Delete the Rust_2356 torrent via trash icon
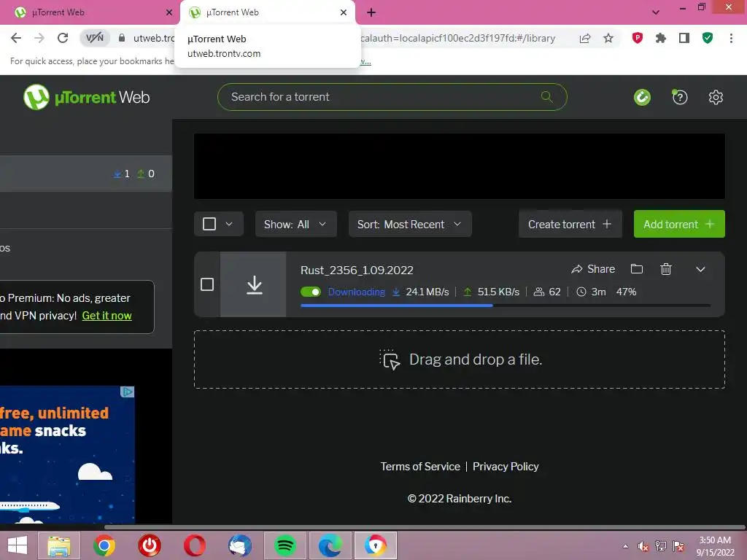Viewport: 747px width, 560px height. tap(666, 269)
